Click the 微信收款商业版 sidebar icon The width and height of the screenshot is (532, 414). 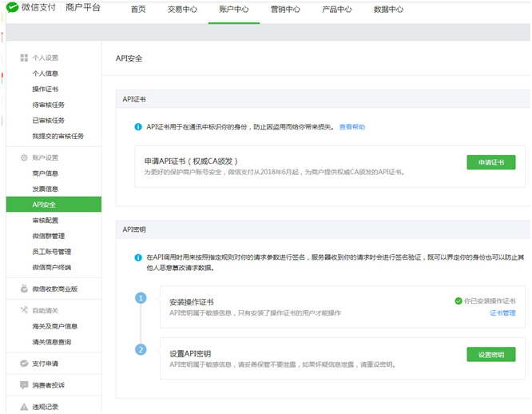click(24, 289)
